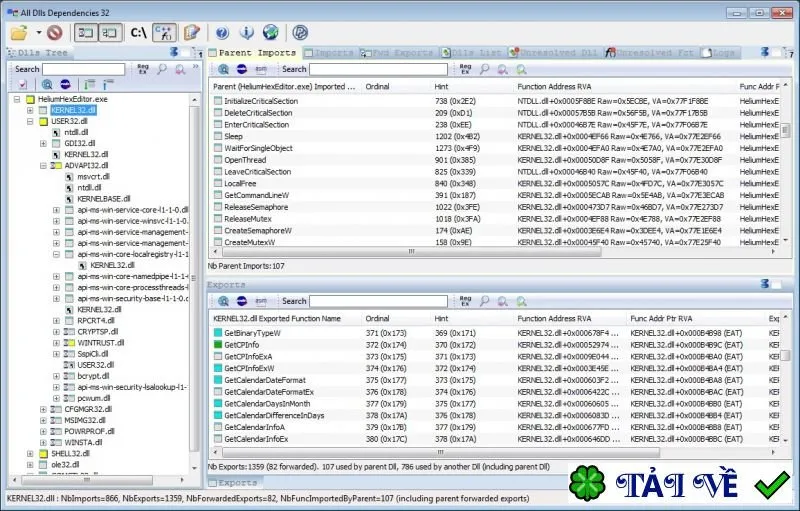Toggle the first tree layout view button
Viewport: 800px width, 511px height.
[86, 33]
